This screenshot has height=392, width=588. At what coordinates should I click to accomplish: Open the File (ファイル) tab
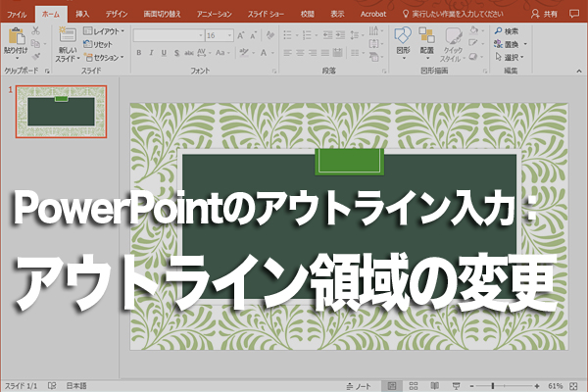[x=17, y=15]
